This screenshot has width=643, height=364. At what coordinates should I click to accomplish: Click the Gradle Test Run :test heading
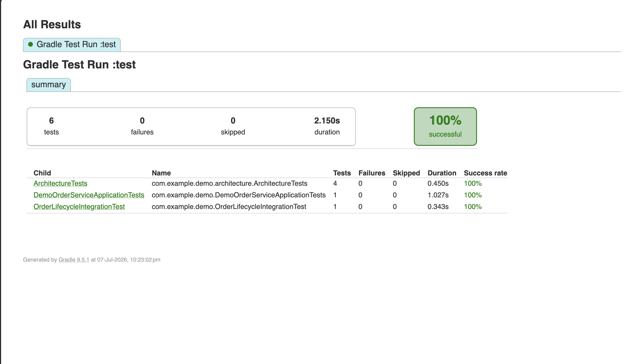click(x=79, y=65)
